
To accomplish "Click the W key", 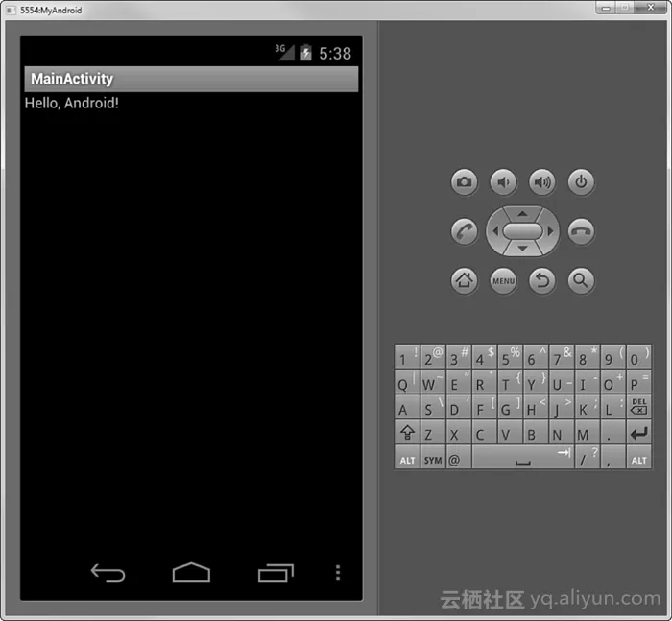I will [x=433, y=382].
